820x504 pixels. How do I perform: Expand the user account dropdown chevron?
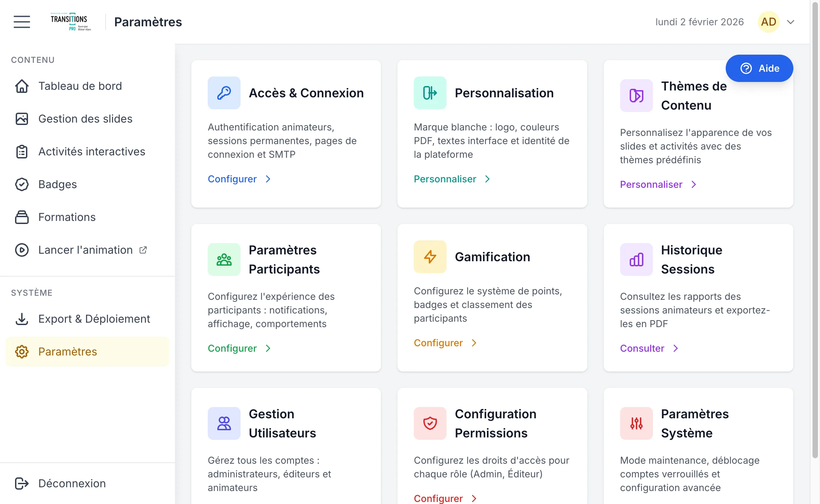791,22
